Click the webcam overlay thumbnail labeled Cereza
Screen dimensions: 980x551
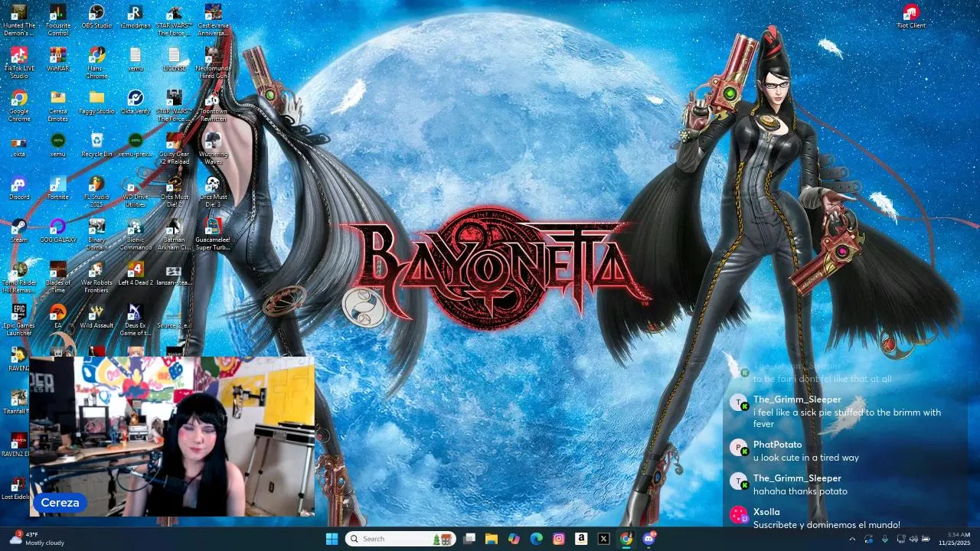click(x=172, y=436)
